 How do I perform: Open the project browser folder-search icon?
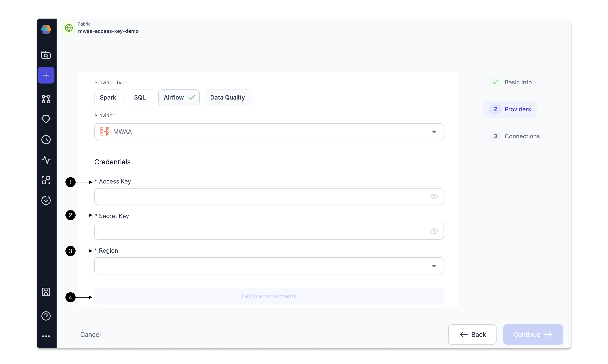click(46, 55)
